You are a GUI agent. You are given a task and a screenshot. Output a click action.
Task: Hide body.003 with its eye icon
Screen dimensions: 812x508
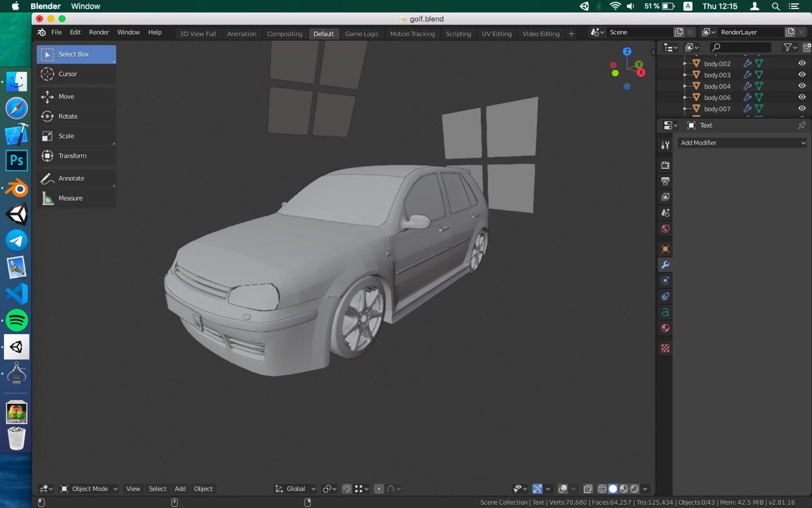pyautogui.click(x=802, y=75)
